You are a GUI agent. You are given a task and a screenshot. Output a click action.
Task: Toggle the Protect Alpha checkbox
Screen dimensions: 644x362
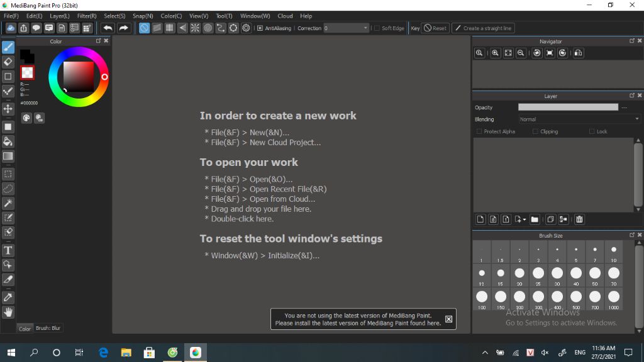tap(479, 131)
